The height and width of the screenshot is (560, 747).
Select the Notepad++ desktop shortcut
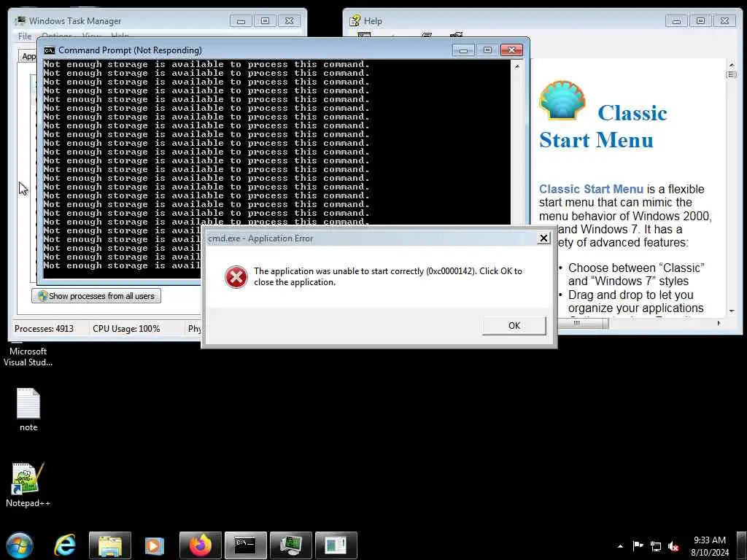28,484
